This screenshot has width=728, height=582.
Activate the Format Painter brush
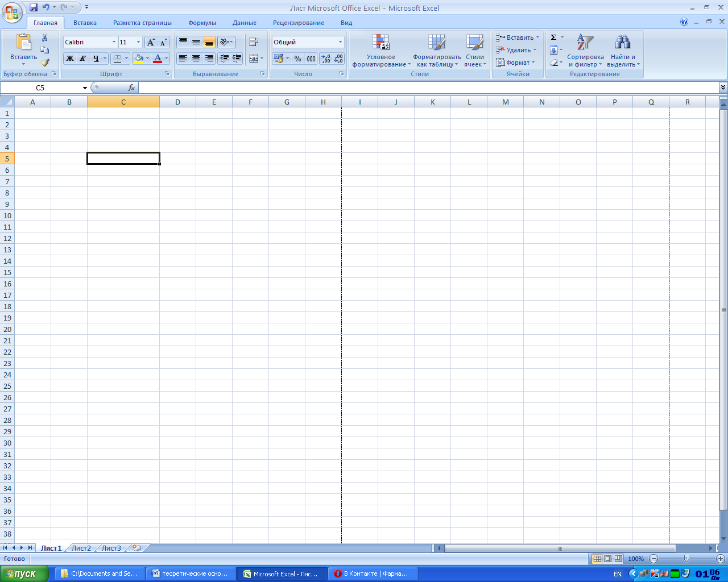click(x=45, y=63)
